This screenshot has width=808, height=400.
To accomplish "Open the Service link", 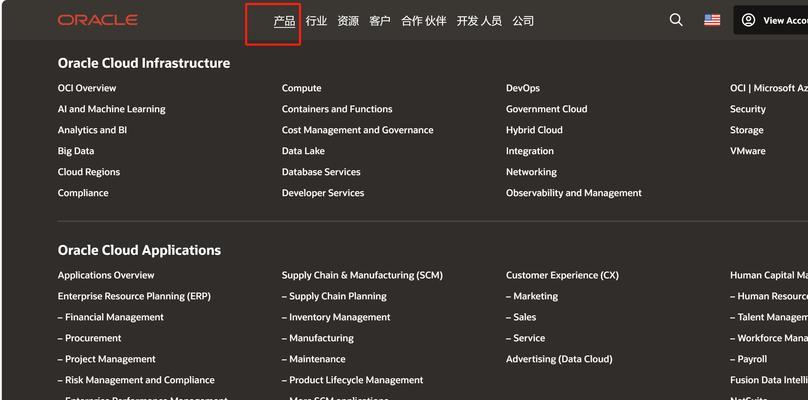I will click(526, 338).
